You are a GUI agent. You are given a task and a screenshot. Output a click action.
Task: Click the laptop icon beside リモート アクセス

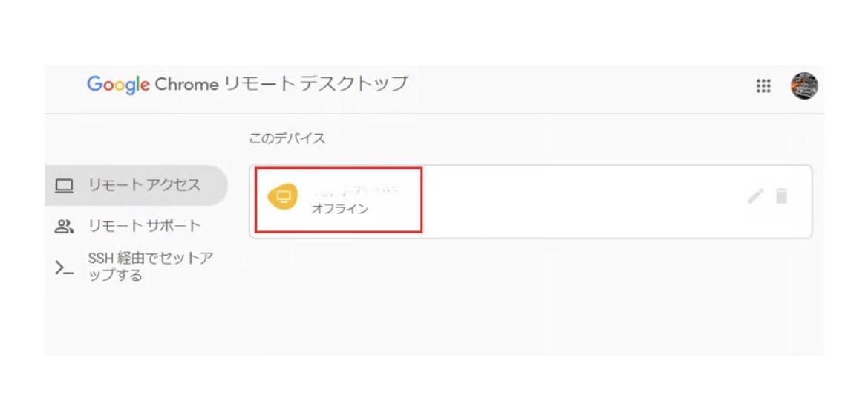tap(65, 186)
